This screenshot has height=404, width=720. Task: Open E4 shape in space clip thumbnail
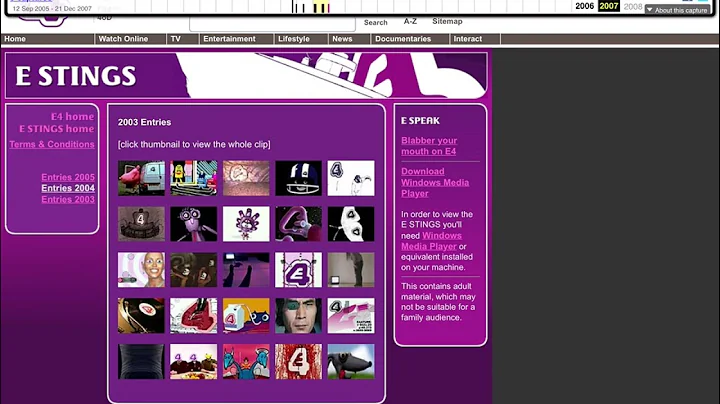point(298,224)
